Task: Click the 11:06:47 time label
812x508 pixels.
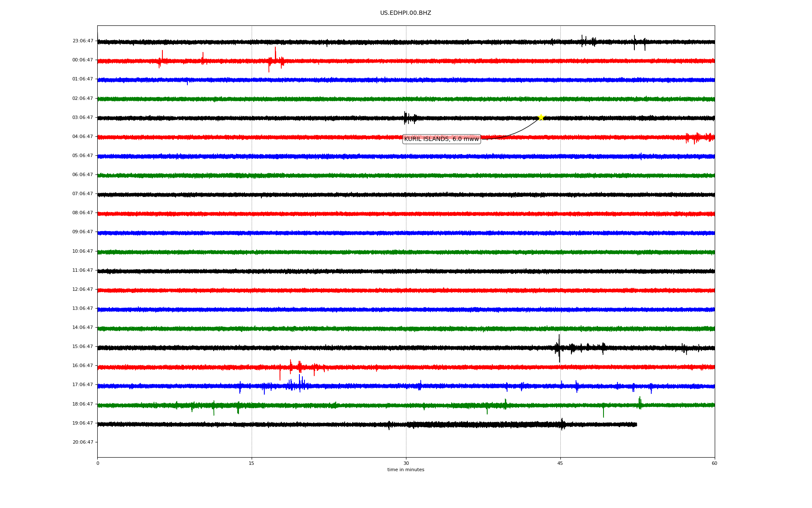Action: click(x=83, y=271)
